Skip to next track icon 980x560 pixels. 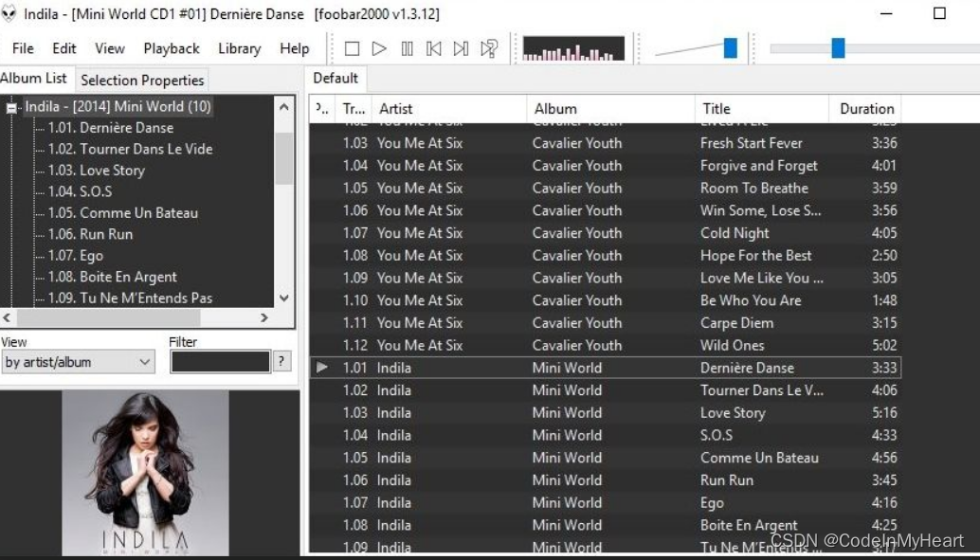click(x=461, y=48)
